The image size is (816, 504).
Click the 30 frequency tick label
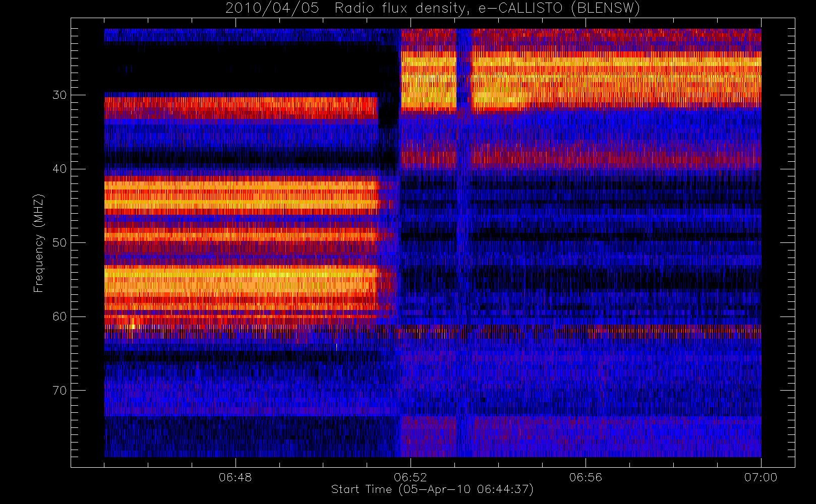pos(60,95)
